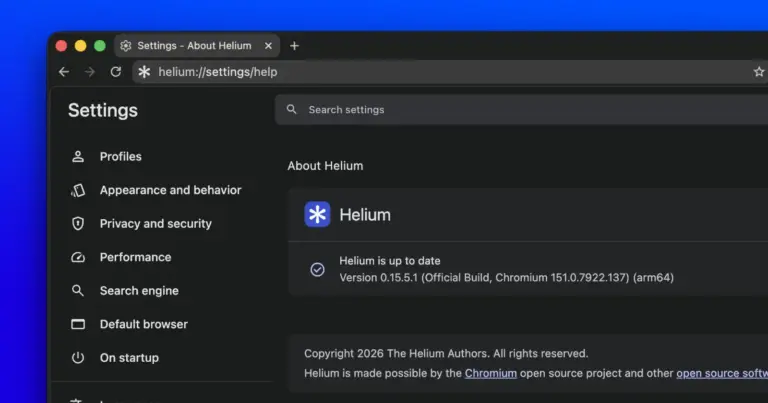Click the Version 0.15.5.1 text line
Viewport: 768px width, 403px height.
point(506,278)
